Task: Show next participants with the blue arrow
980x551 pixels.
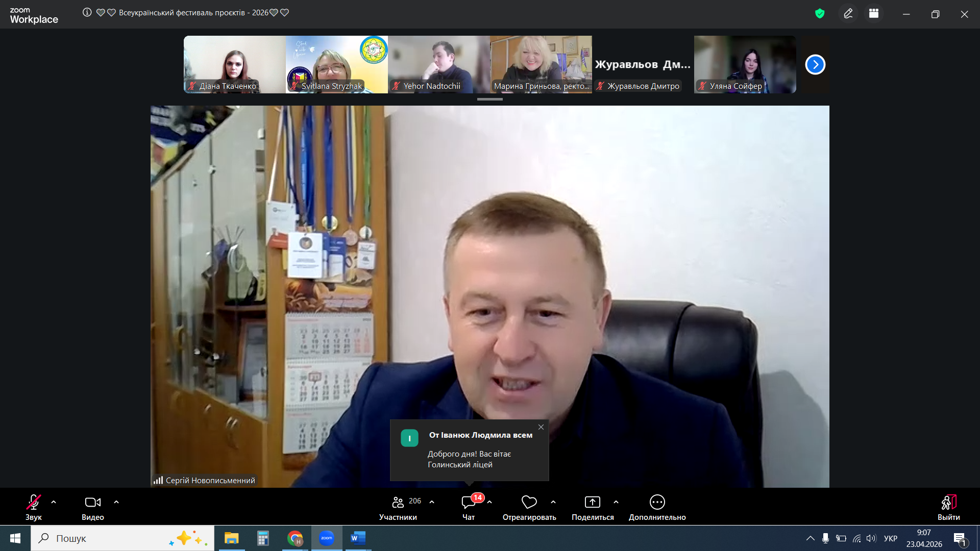Action: [x=815, y=65]
